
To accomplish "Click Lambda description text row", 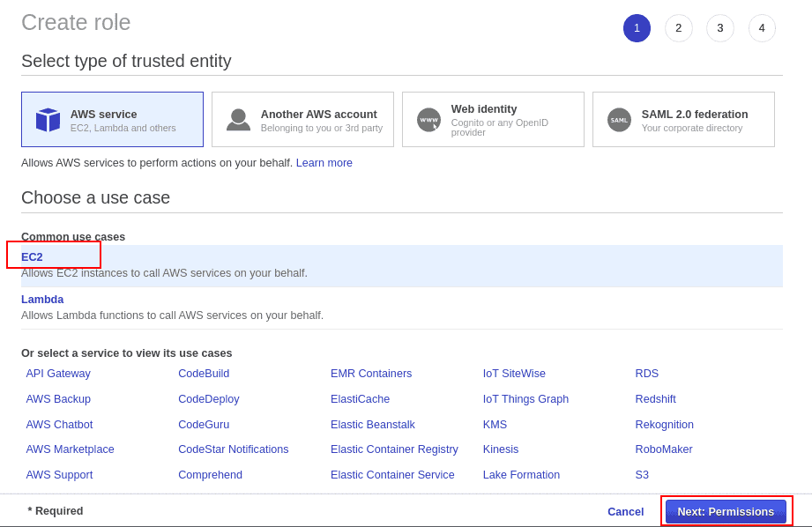I will click(173, 315).
